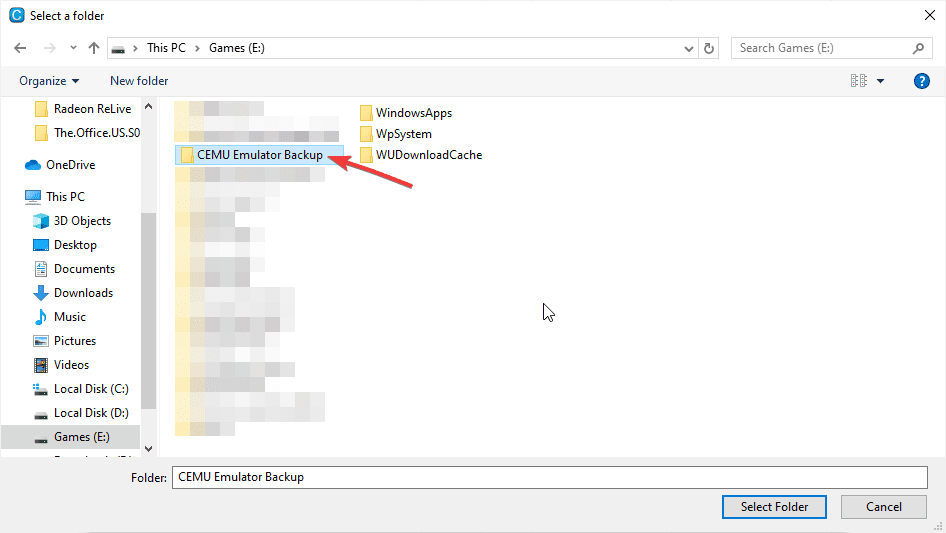946x533 pixels.
Task: Click the Up one level arrow
Action: pyautogui.click(x=94, y=48)
